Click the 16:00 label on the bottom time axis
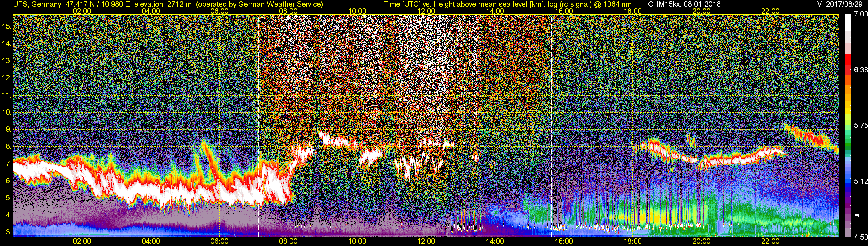Viewport: 868px width, 246px height. coord(564,241)
